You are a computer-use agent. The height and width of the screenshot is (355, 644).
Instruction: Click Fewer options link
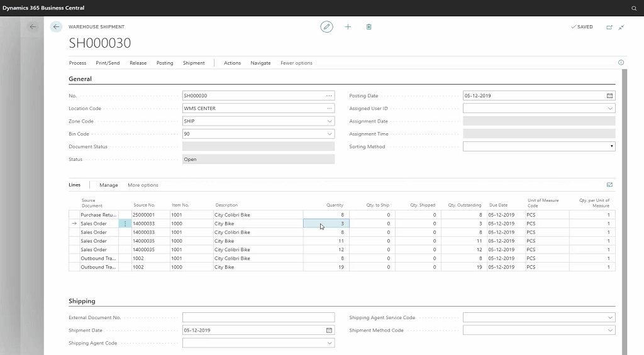coord(296,63)
